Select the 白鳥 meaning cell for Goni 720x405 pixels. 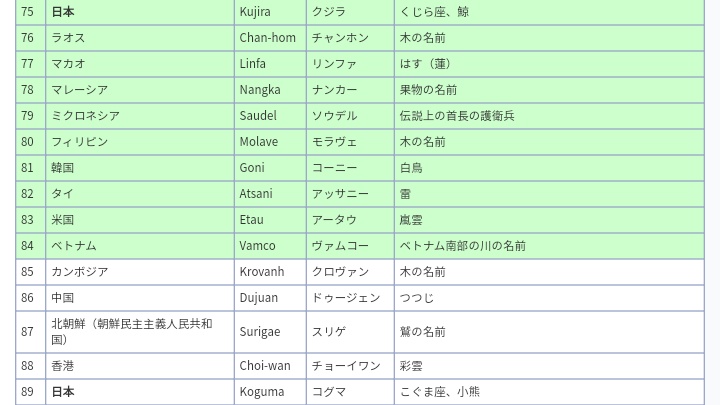pos(549,168)
